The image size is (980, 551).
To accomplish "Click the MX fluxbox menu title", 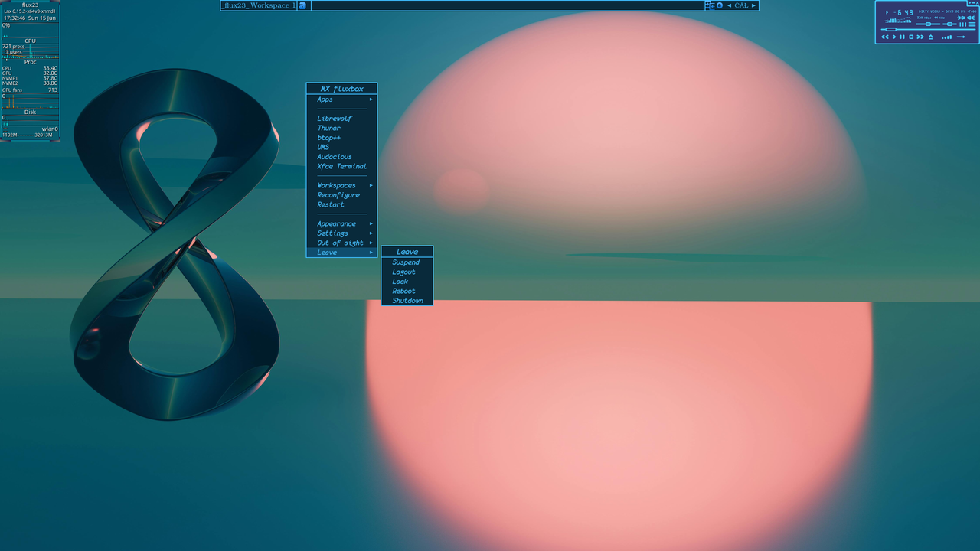I will (341, 89).
